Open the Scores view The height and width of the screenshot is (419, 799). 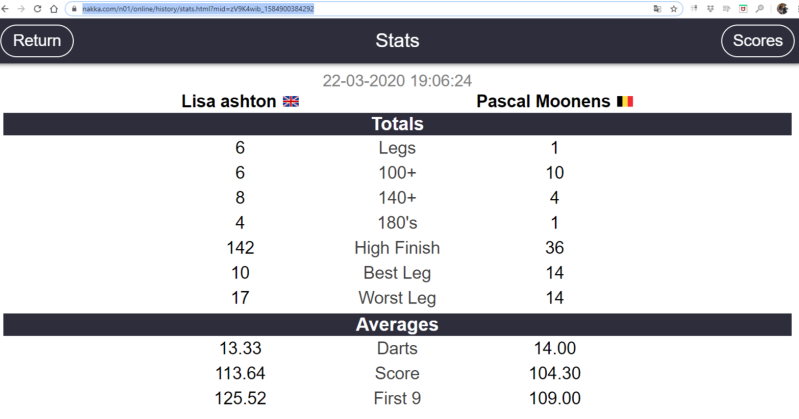[x=757, y=41]
